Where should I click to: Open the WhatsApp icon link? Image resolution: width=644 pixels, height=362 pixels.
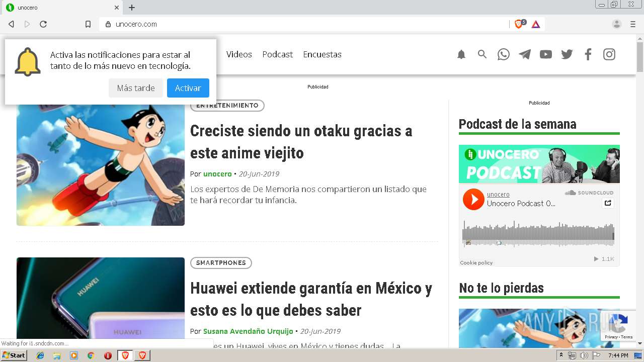[504, 54]
